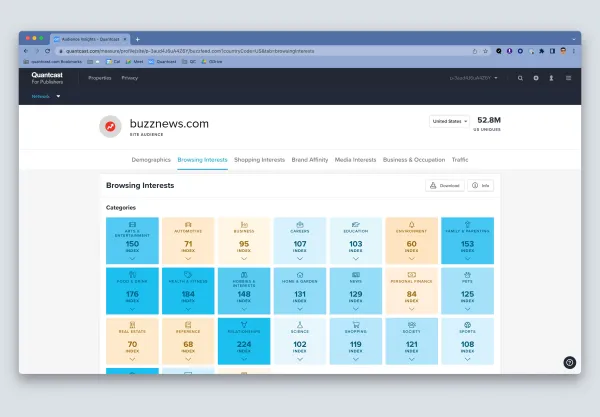Click the Careers briefcase icon

pyautogui.click(x=300, y=225)
